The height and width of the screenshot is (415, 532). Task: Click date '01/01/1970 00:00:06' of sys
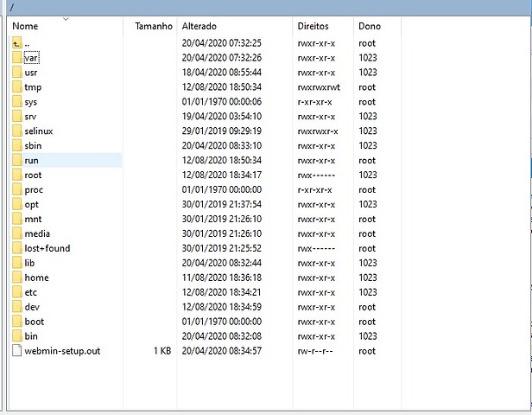(222, 101)
